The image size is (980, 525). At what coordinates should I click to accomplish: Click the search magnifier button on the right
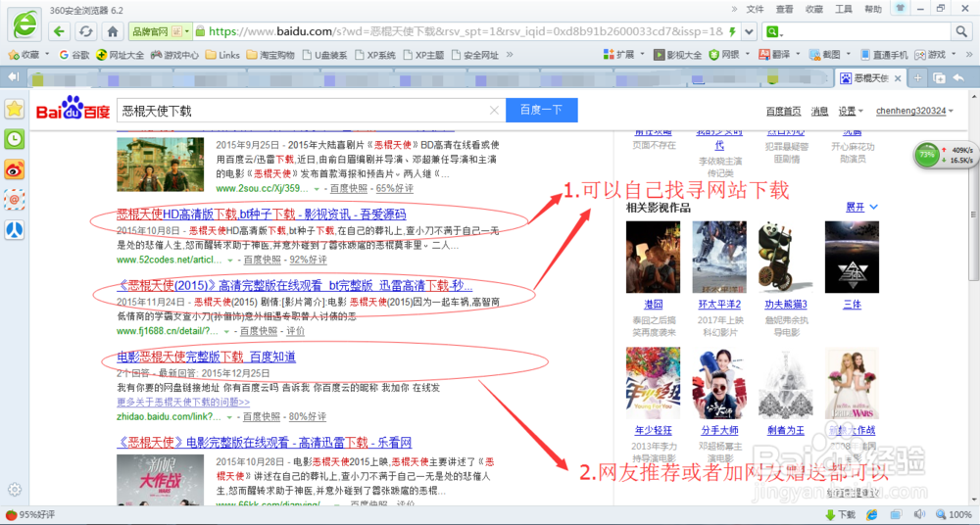[960, 31]
